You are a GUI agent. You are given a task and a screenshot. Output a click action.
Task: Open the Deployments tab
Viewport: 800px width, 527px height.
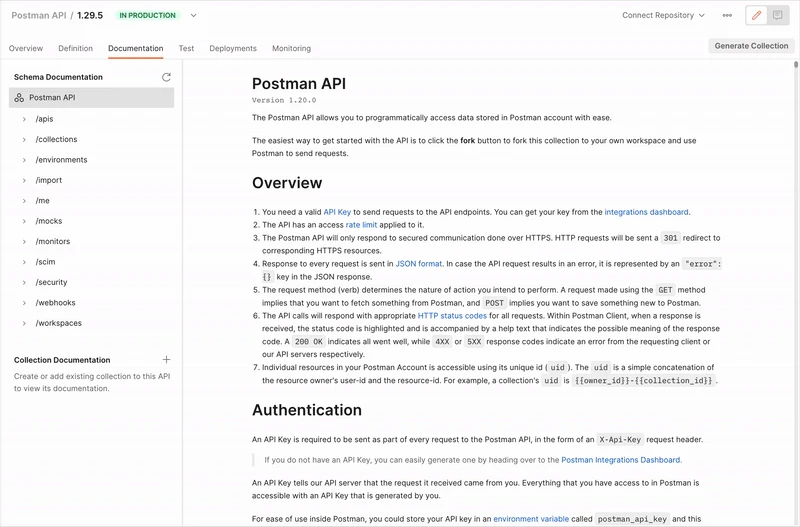(x=233, y=48)
